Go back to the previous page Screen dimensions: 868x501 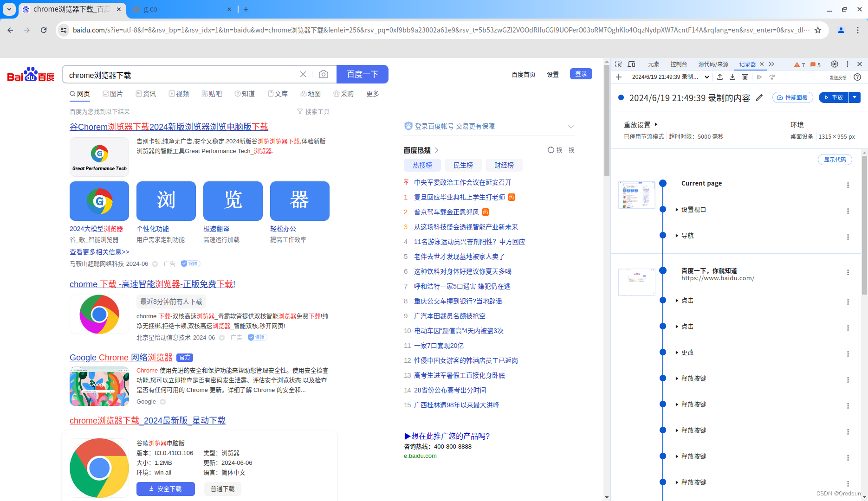pos(10,30)
